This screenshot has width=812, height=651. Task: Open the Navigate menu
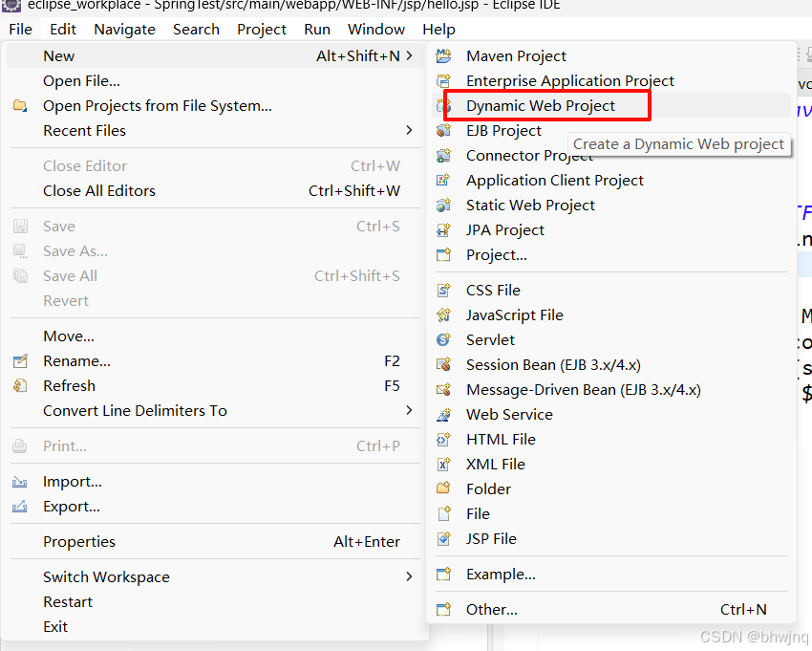[x=124, y=29]
